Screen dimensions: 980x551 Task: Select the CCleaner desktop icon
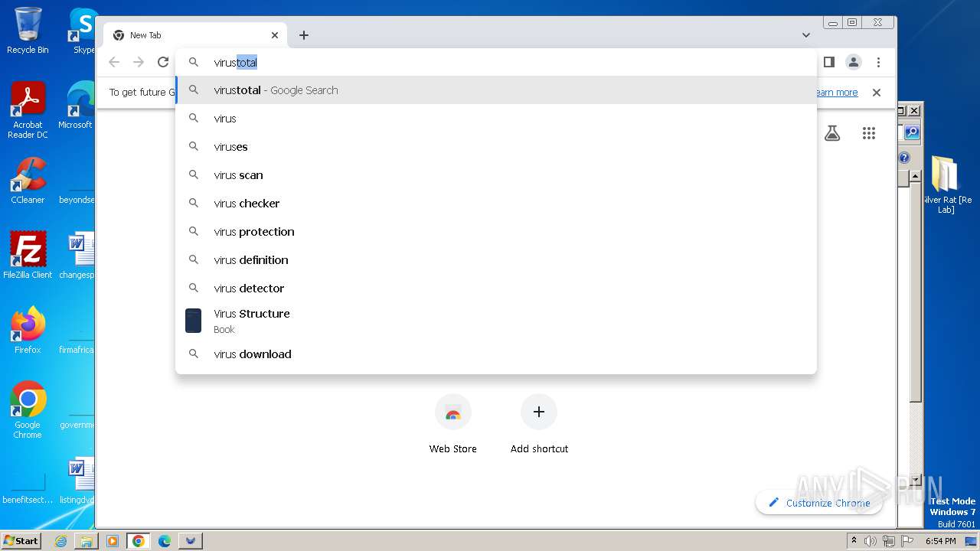(28, 181)
